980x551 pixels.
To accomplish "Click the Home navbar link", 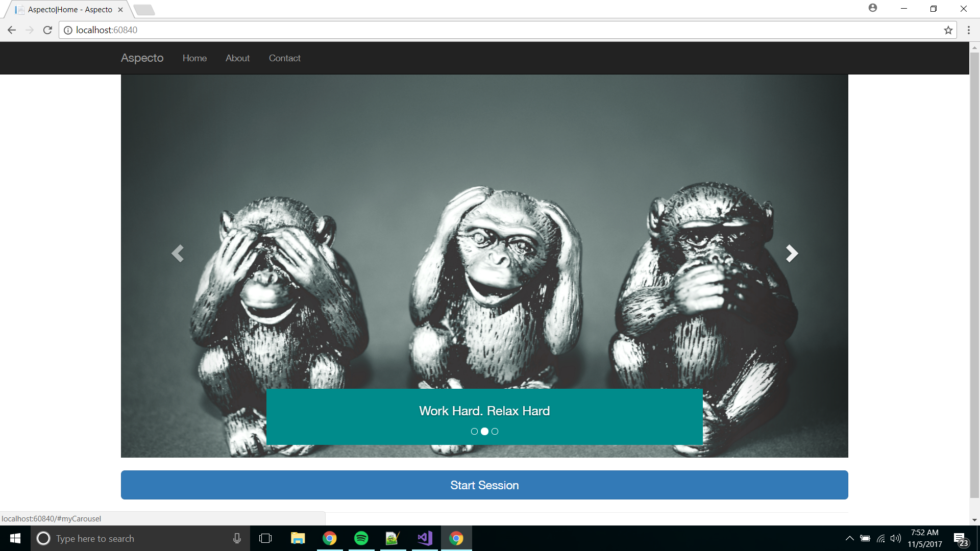I will pyautogui.click(x=194, y=58).
